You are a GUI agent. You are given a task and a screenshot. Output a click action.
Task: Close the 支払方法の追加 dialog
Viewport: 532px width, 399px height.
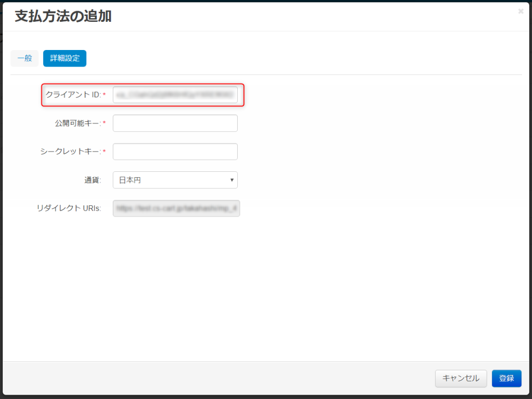[x=520, y=12]
